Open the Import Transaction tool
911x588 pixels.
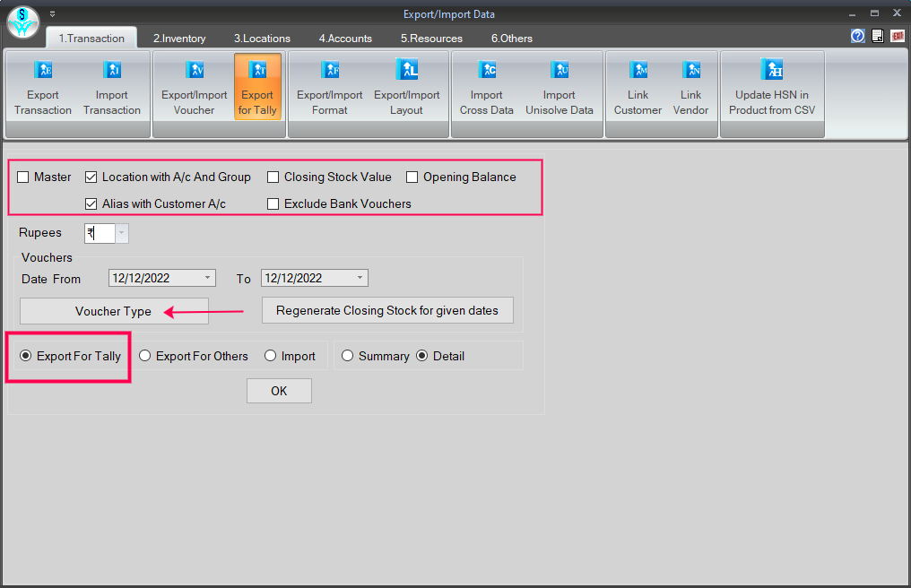click(x=111, y=87)
